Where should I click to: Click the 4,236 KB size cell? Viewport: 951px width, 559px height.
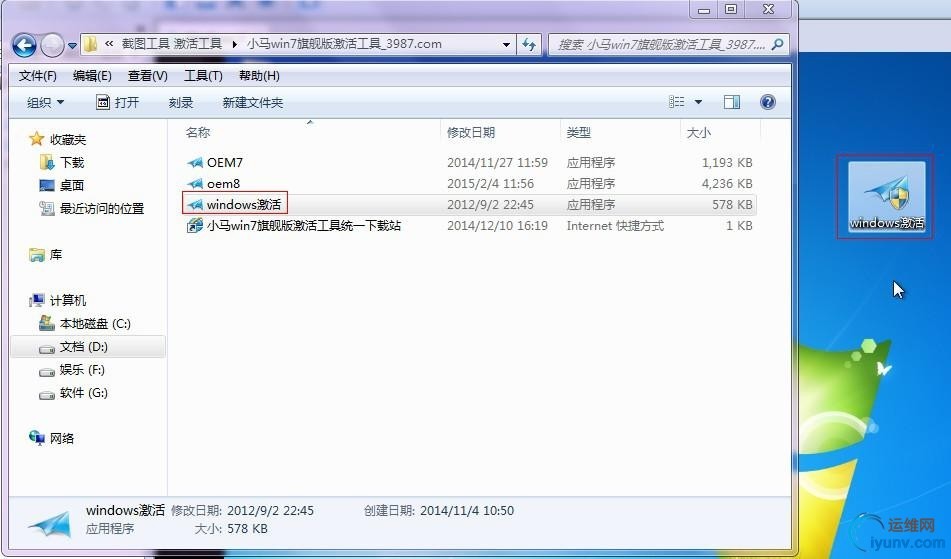click(727, 183)
